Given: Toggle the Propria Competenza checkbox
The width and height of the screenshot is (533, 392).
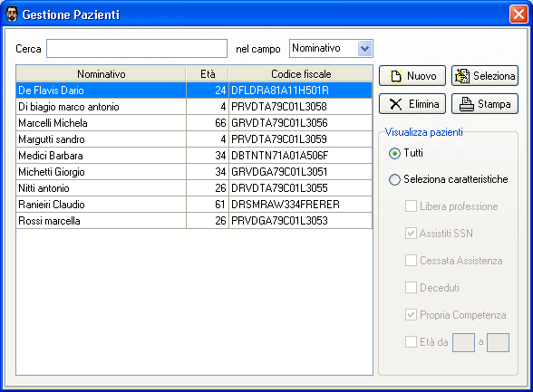Looking at the screenshot, I should (411, 315).
